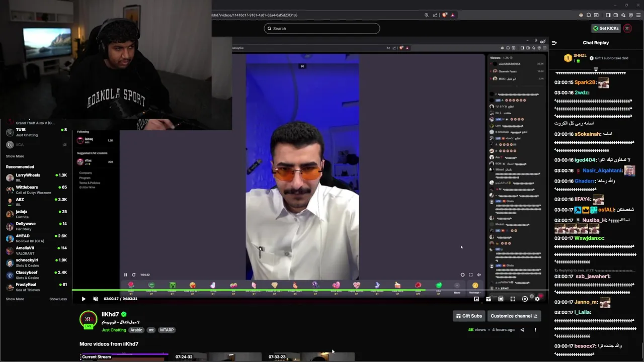
Task: Click the 2wdz username in chat
Action: click(581, 93)
